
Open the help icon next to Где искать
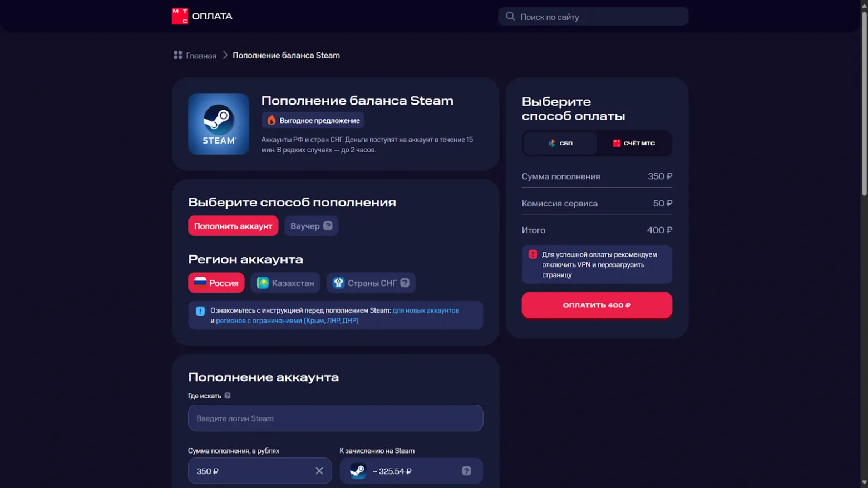[x=228, y=396]
